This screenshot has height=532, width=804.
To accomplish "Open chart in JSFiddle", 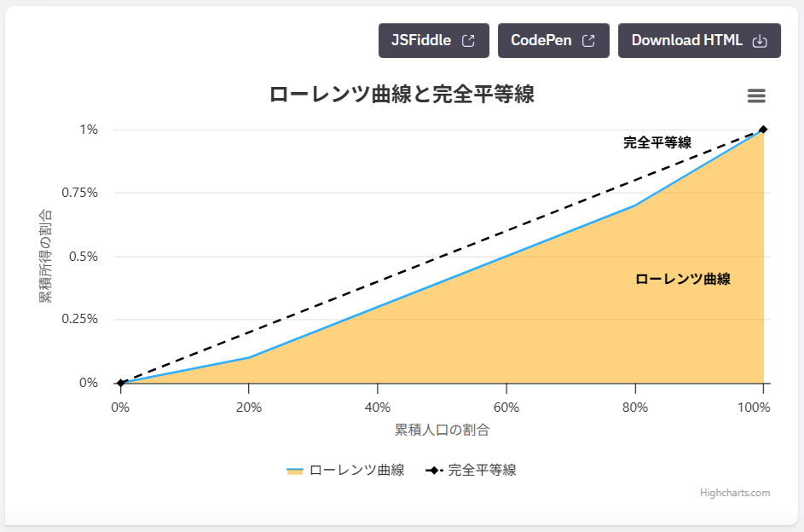I will point(433,41).
